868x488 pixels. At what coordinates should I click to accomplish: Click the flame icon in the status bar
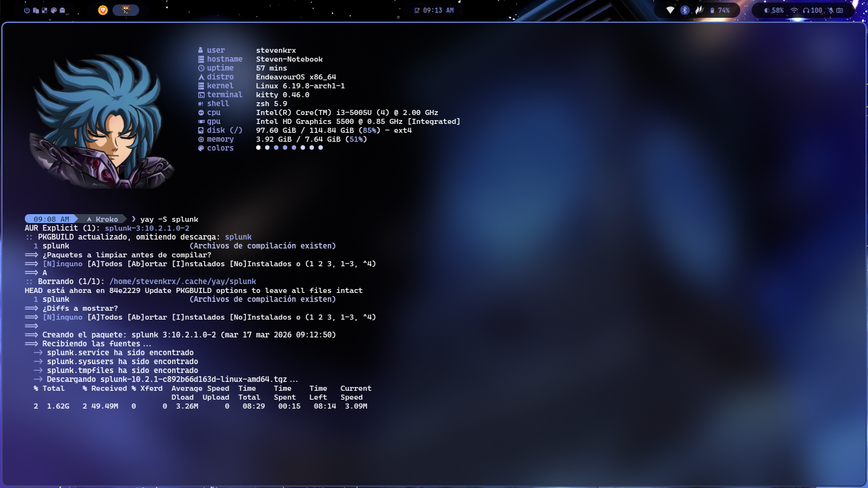coord(700,10)
